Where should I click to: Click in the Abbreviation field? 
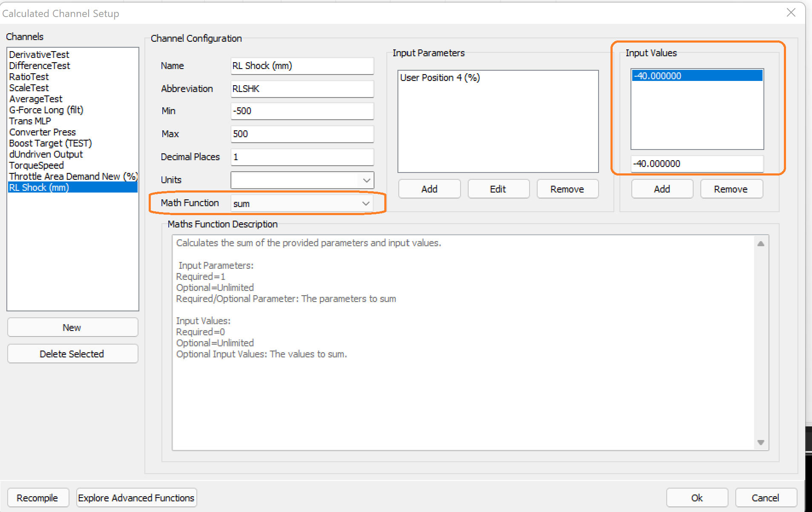302,89
